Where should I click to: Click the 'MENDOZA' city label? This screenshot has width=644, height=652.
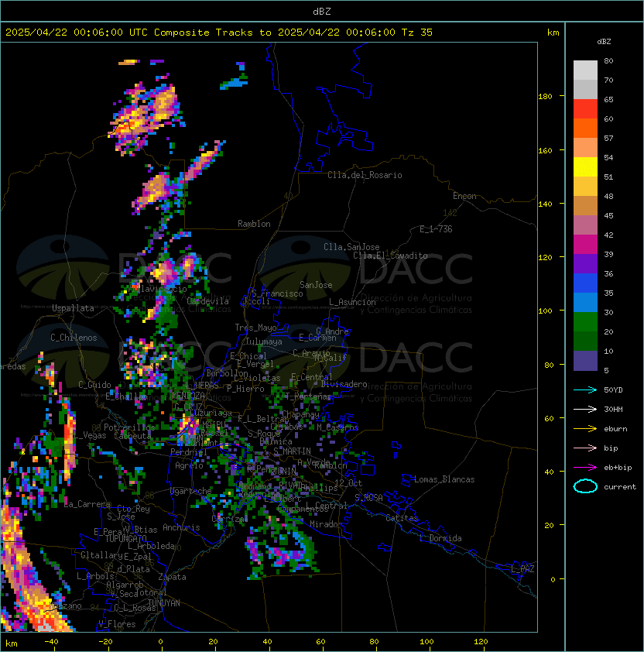tap(188, 395)
